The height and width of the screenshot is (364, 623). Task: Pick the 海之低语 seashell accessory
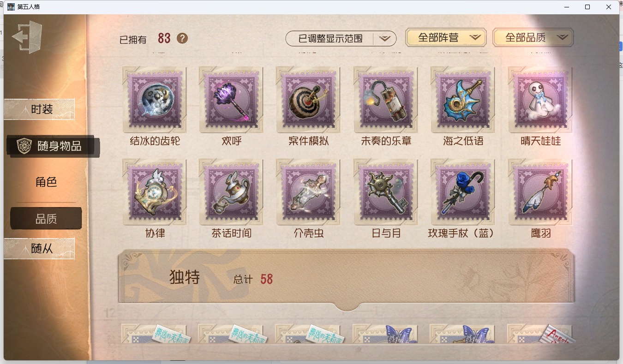(463, 100)
